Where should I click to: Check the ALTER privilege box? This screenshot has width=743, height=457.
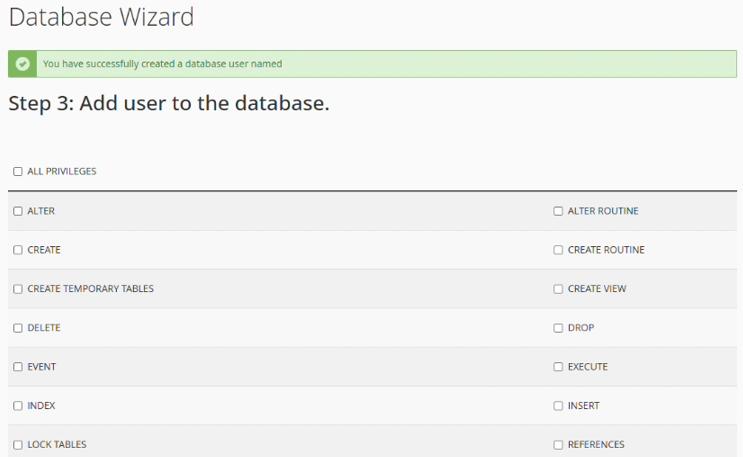pyautogui.click(x=18, y=211)
